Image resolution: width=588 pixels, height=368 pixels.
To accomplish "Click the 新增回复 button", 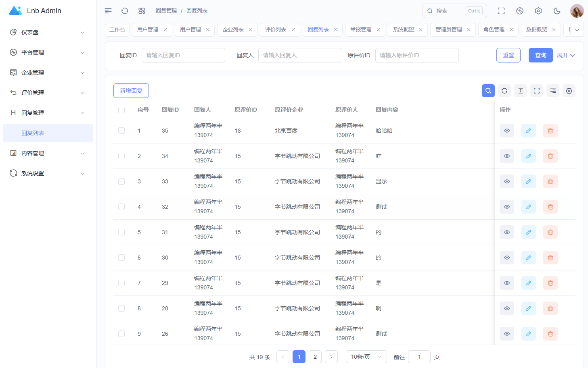I will tap(131, 91).
